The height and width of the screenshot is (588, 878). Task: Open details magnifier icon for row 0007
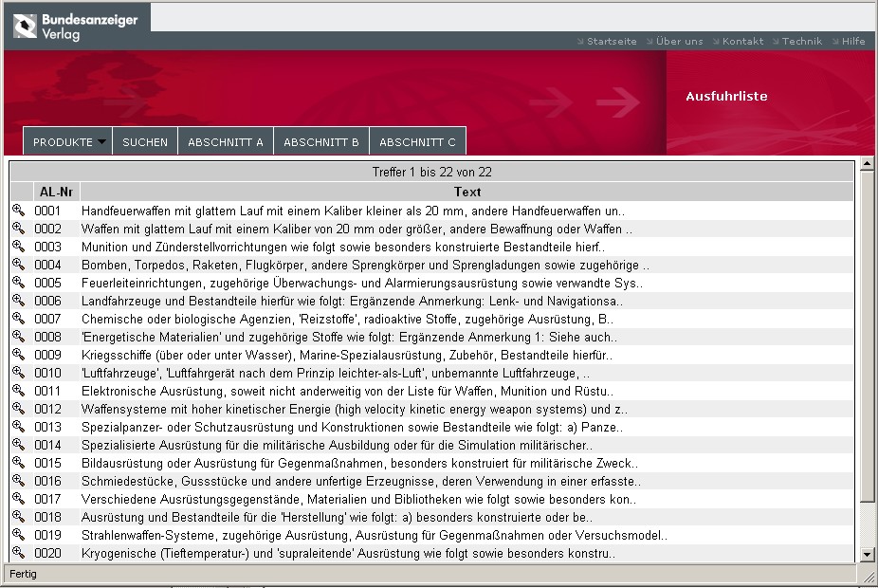(18, 319)
